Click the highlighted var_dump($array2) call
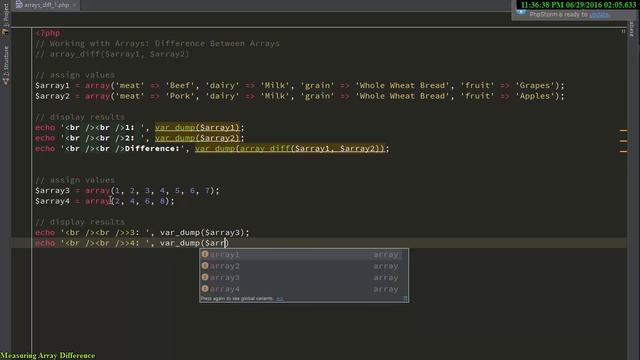Viewport: 640px width, 360px height. click(x=198, y=138)
